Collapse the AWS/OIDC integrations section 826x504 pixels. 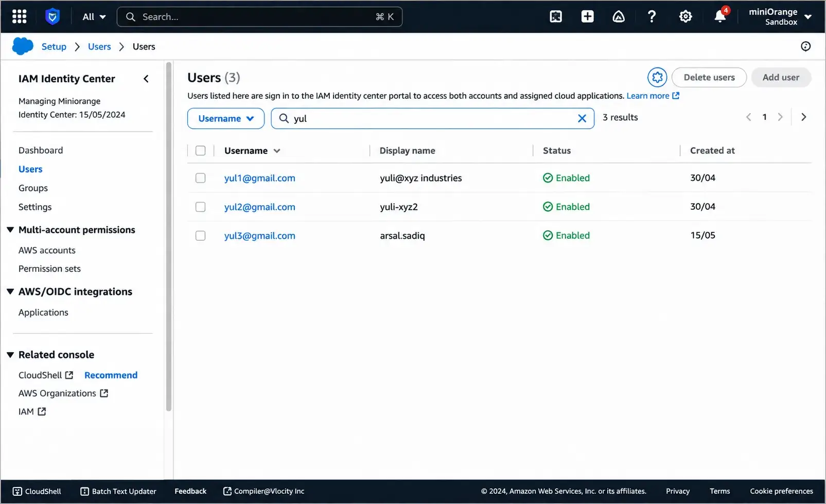point(10,292)
